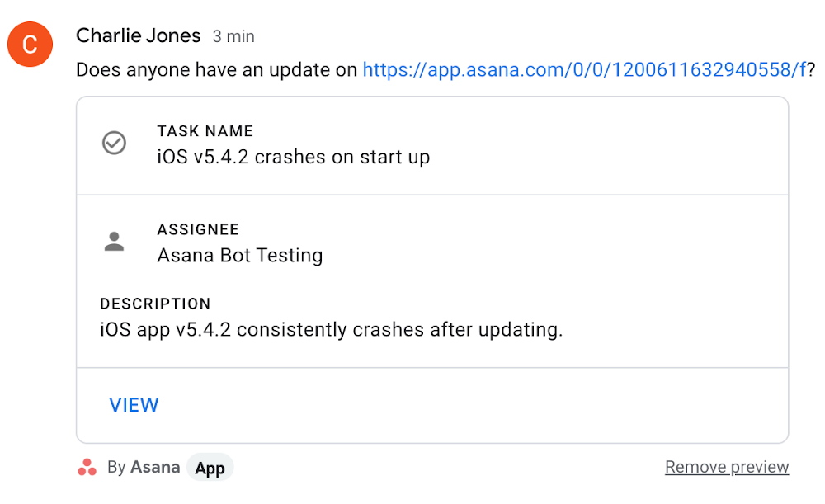Click the task title iOS v5.4.2 crashes

point(293,157)
